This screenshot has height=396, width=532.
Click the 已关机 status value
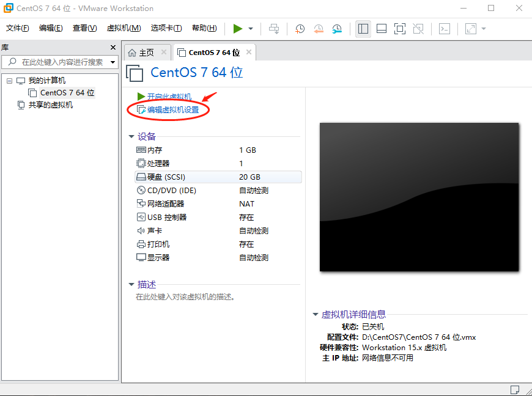(x=373, y=327)
